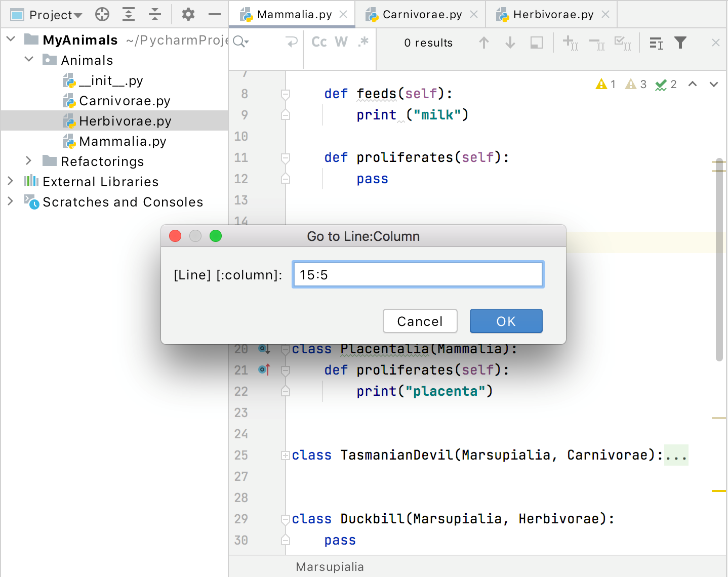Image resolution: width=728 pixels, height=577 pixels.
Task: Click the locate/select opened file crosshair icon
Action: tap(102, 15)
